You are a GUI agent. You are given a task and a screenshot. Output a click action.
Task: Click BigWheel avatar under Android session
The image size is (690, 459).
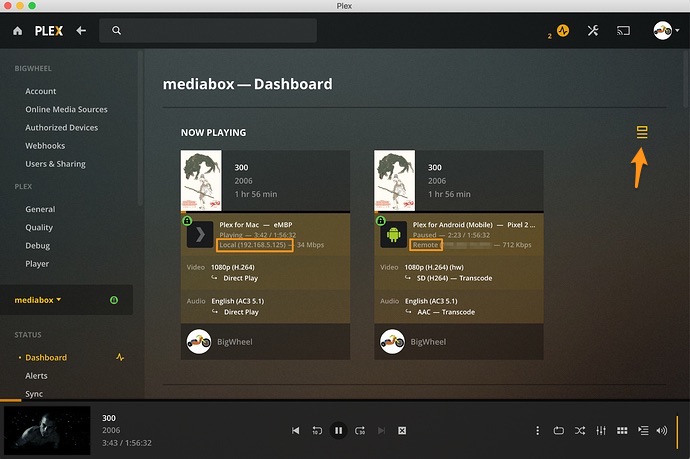point(392,341)
